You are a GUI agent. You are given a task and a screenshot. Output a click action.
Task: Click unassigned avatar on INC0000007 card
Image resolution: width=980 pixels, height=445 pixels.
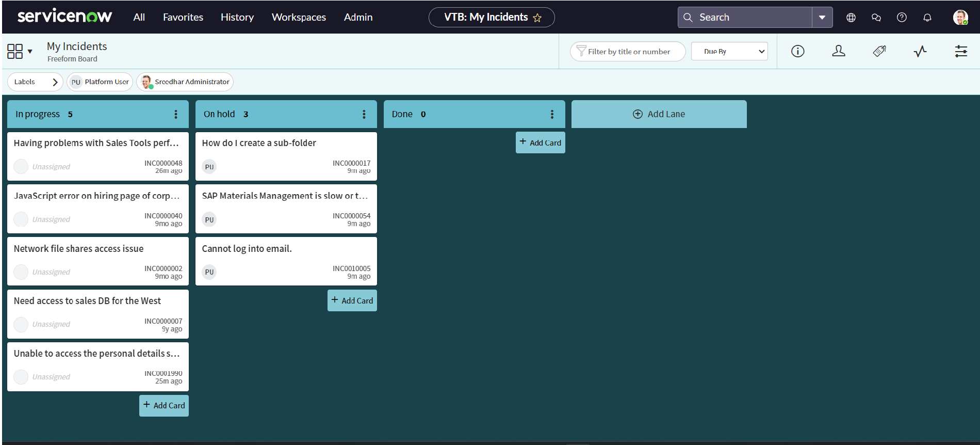tap(21, 324)
